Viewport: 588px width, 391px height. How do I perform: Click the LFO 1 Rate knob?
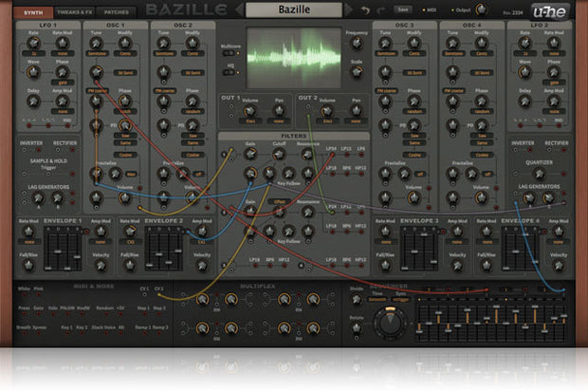tap(33, 43)
